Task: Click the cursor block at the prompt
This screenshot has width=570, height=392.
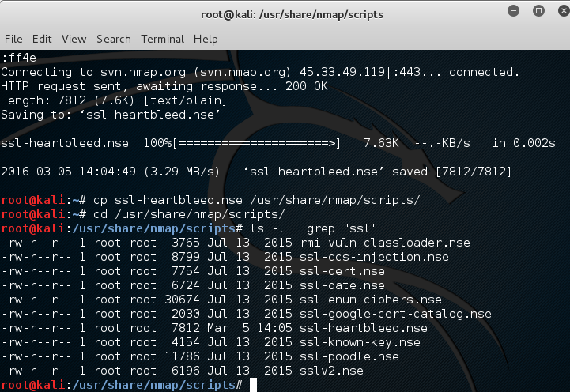Action: click(253, 385)
